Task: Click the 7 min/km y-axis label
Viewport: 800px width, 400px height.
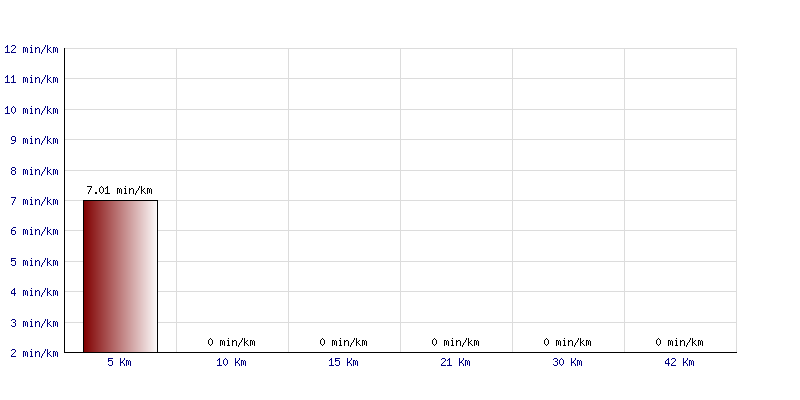Action: [x=34, y=202]
